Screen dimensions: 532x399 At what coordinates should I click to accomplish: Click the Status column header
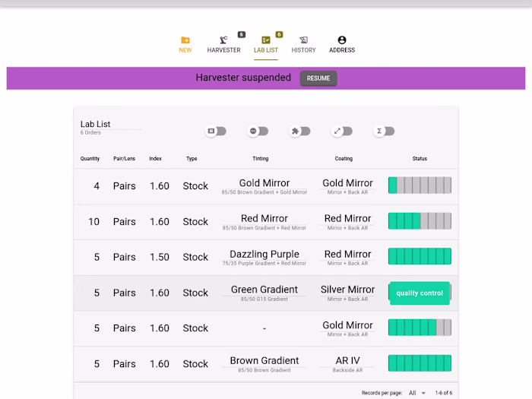coord(420,158)
